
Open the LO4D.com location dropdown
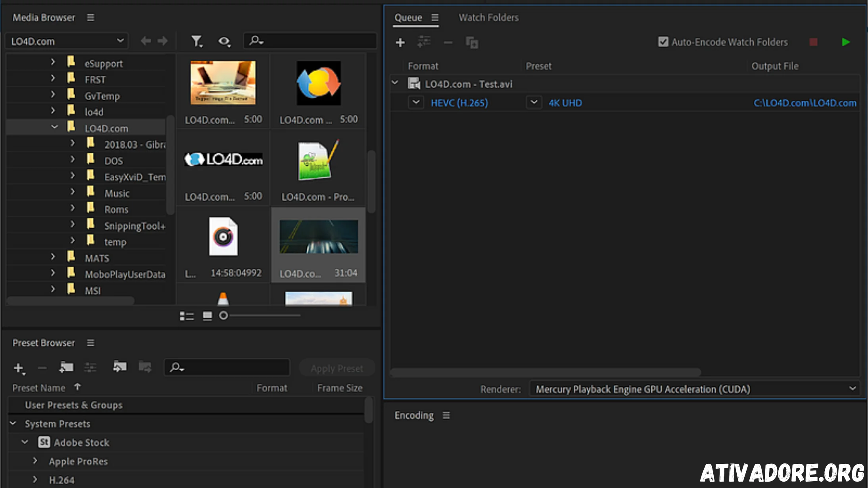(67, 41)
